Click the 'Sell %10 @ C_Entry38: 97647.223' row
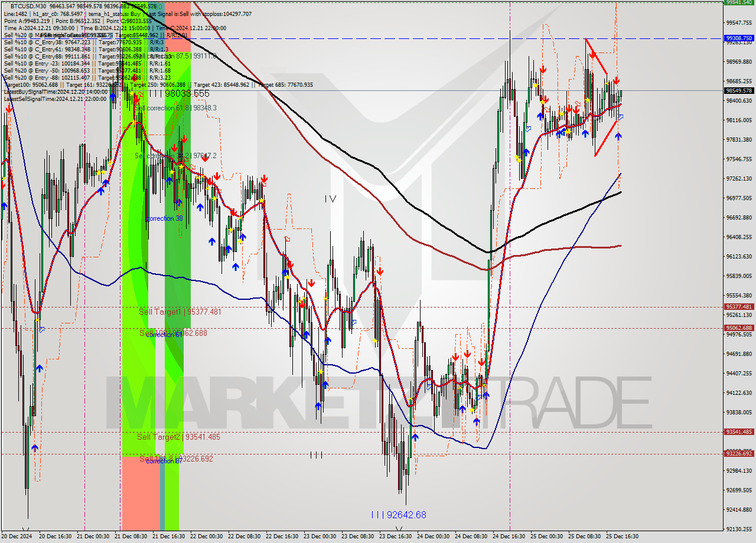This screenshot has height=543, width=756. coord(83,42)
